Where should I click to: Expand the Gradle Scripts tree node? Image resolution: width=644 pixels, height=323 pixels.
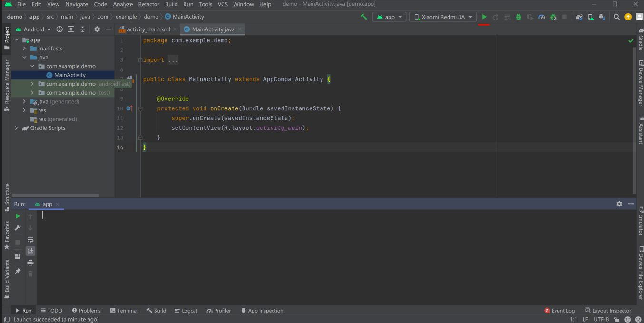tap(17, 128)
